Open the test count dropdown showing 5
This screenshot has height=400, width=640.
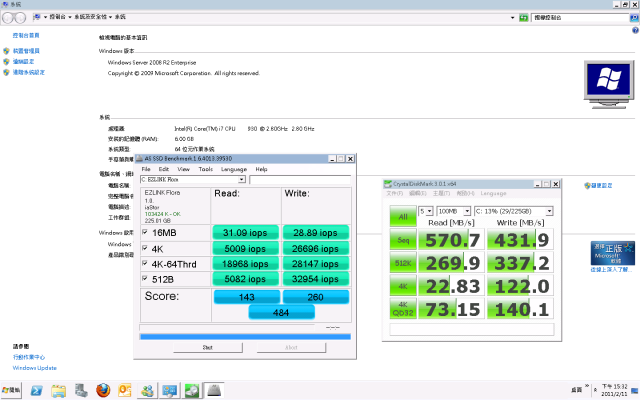429,211
